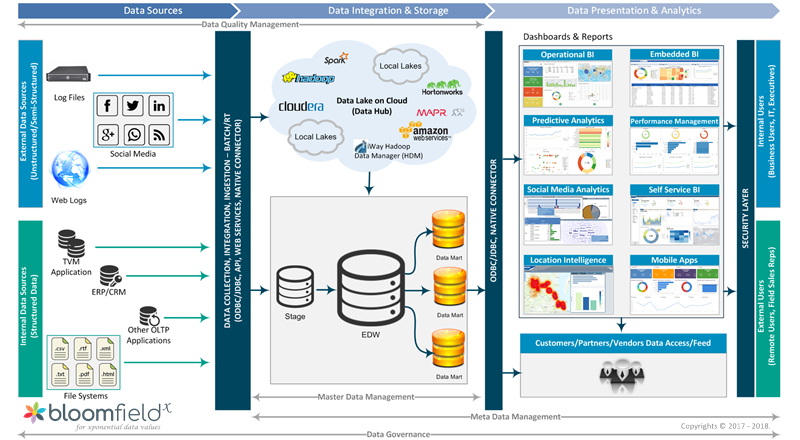
Task: Click the Facebook social media icon
Action: [x=107, y=106]
